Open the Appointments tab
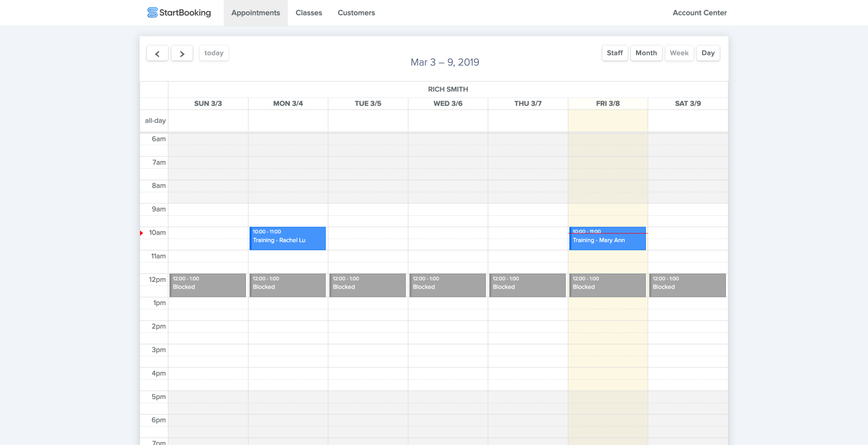 pos(256,13)
